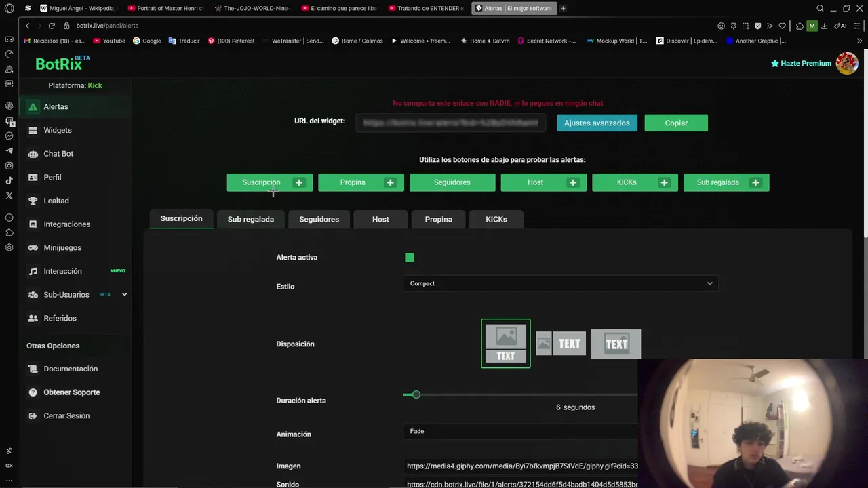Screen dimensions: 868x488
Task: Open Instagram from the browser sidebar
Action: click(x=9, y=165)
